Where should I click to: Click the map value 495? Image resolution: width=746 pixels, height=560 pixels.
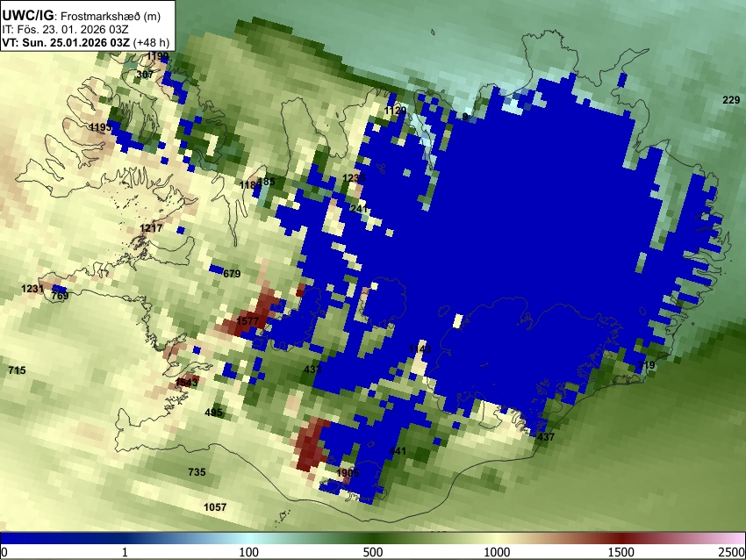(x=213, y=413)
